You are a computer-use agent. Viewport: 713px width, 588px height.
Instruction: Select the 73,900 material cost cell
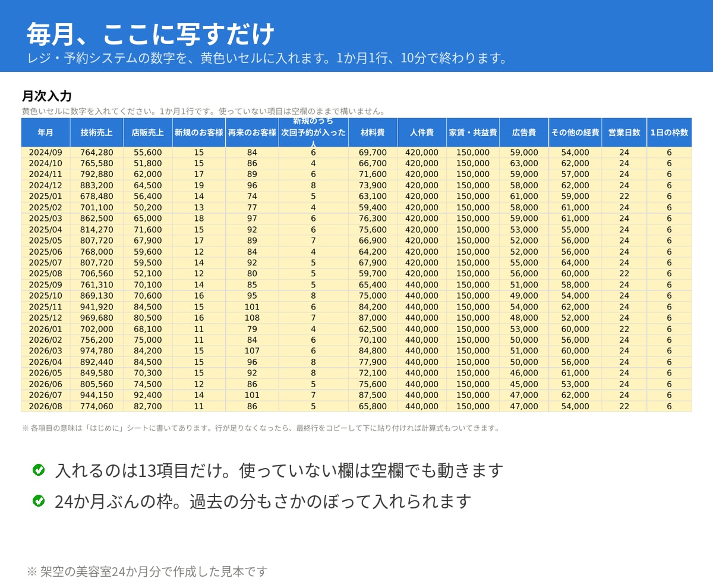pyautogui.click(x=373, y=185)
